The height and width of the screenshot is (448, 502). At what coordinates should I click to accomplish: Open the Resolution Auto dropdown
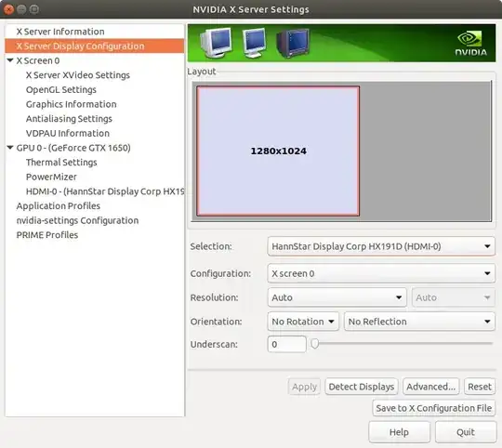[337, 297]
